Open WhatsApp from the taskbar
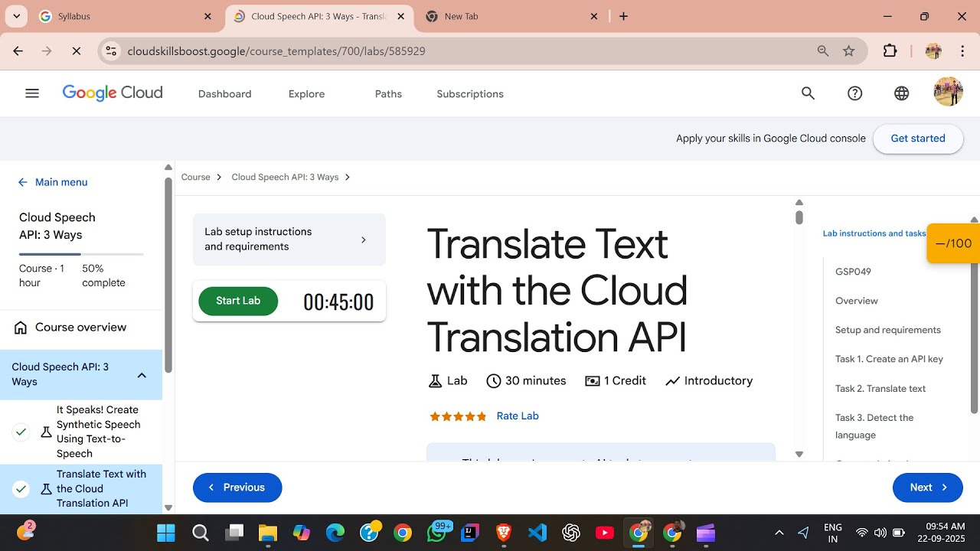The image size is (980, 551). point(437,533)
